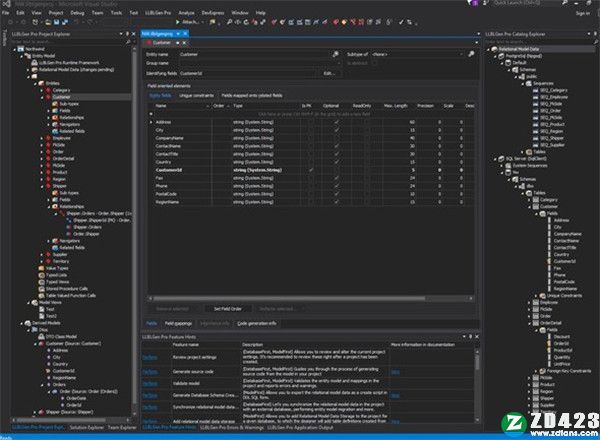Switch to Unique constraints tab

[x=196, y=95]
